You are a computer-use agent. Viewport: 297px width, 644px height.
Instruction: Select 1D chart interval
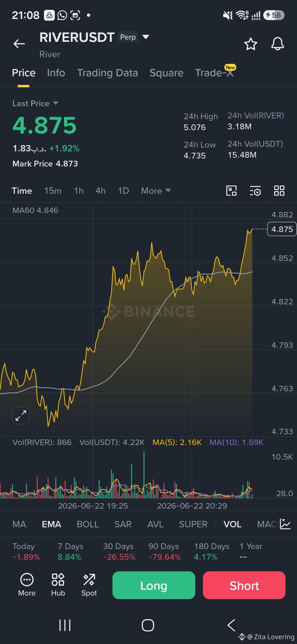click(123, 191)
